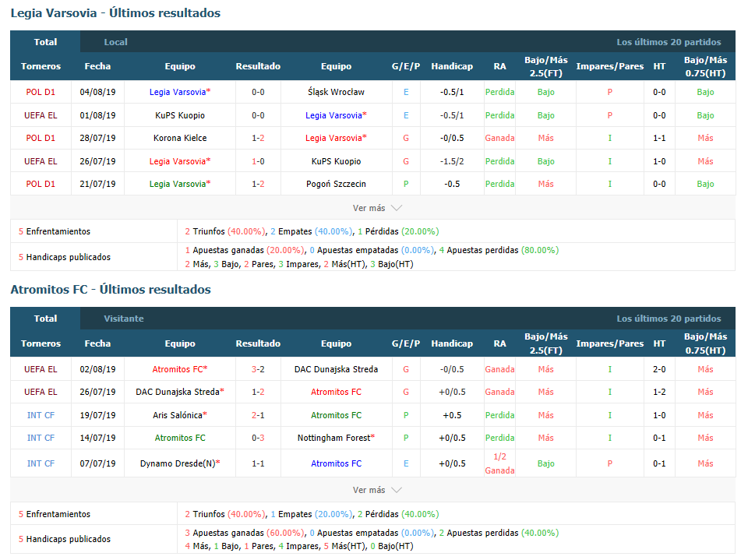Click POL D1 tournament in the 04/08/19 row
The height and width of the screenshot is (560, 748).
(x=41, y=92)
